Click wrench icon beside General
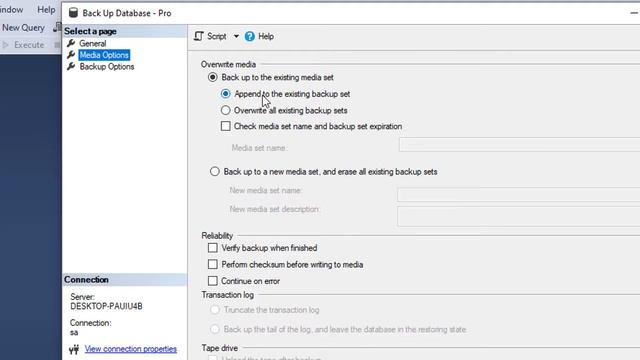Screen dimensions: 640x360 tap(71, 43)
